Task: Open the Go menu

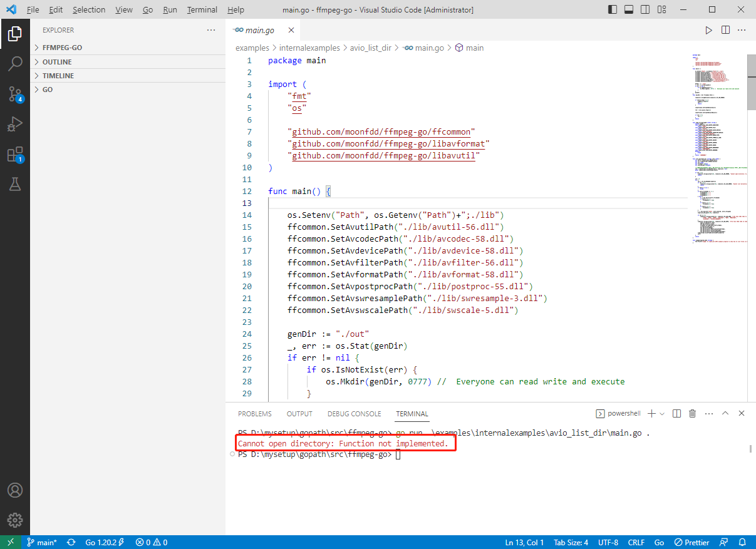Action: [x=148, y=10]
